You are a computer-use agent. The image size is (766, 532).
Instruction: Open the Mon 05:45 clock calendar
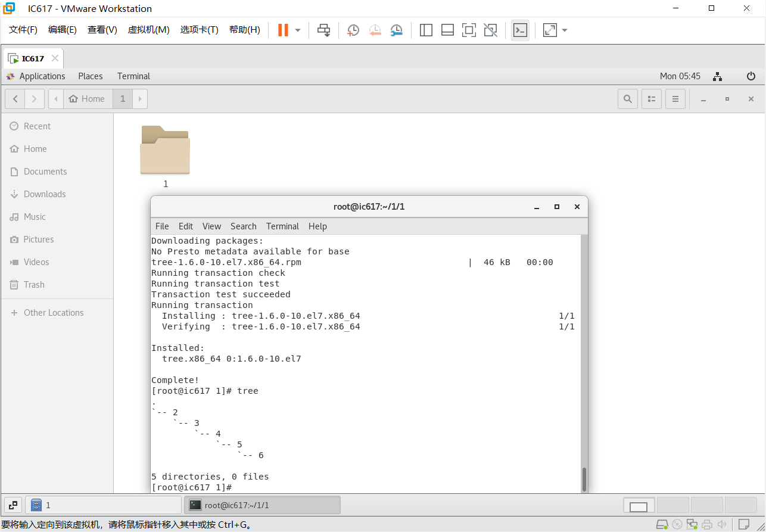[680, 76]
